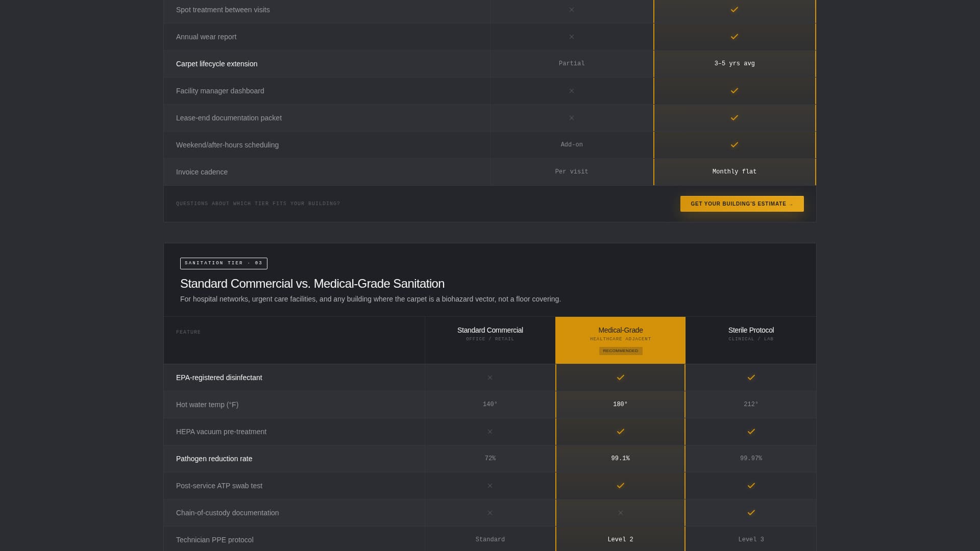The height and width of the screenshot is (551, 980).
Task: Click the X icon for Spot treatment between visits
Action: pos(572,10)
